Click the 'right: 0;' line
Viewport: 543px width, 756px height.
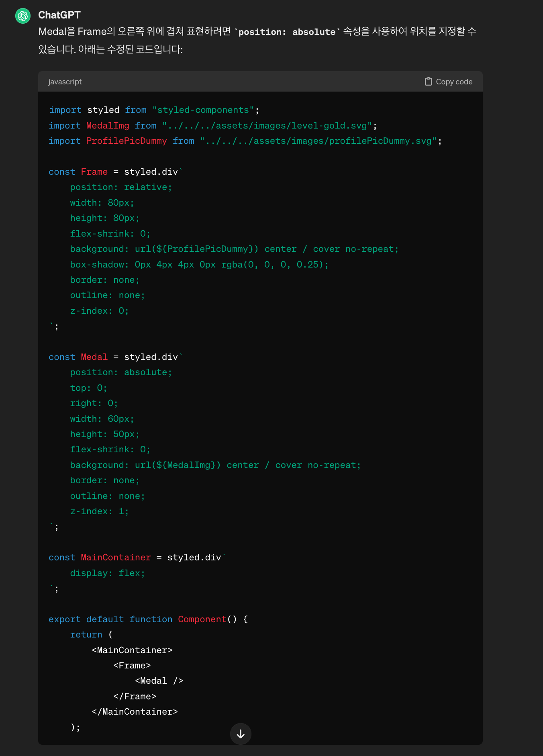[94, 403]
